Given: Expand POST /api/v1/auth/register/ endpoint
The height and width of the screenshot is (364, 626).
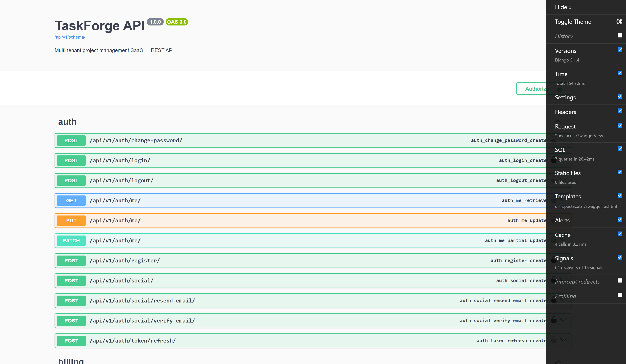Looking at the screenshot, I should pos(313,261).
